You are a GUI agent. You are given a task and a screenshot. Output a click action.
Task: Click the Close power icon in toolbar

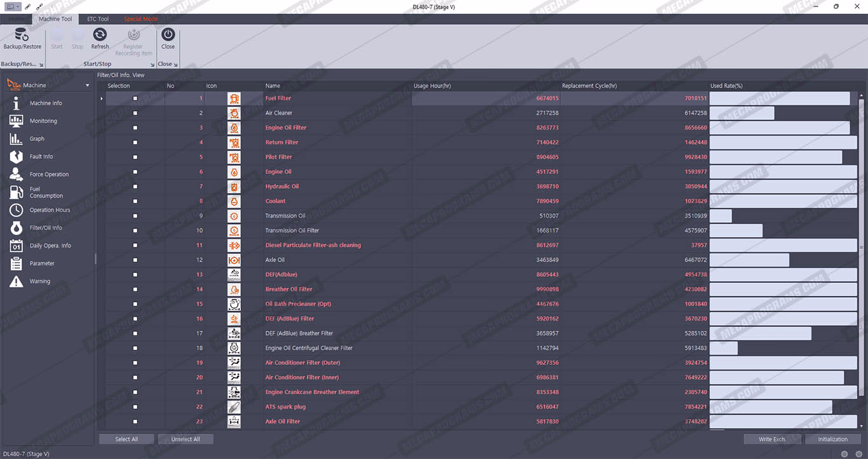click(x=168, y=35)
